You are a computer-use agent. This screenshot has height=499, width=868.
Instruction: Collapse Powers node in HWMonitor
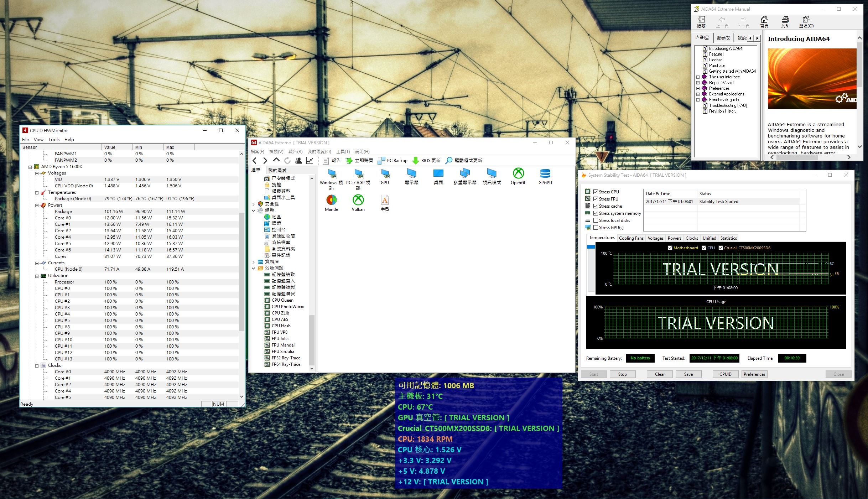pyautogui.click(x=37, y=205)
